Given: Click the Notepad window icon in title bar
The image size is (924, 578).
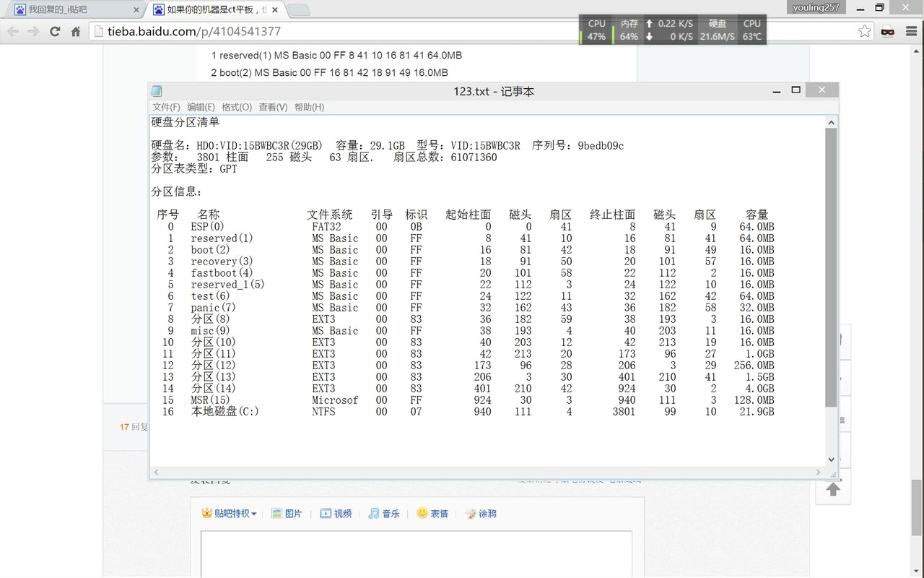Looking at the screenshot, I should pos(156,91).
